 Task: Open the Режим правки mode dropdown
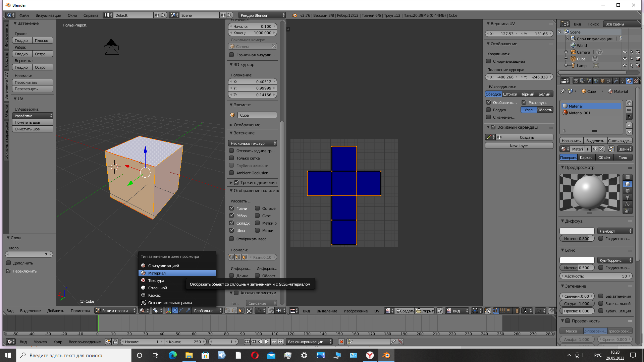click(x=115, y=311)
